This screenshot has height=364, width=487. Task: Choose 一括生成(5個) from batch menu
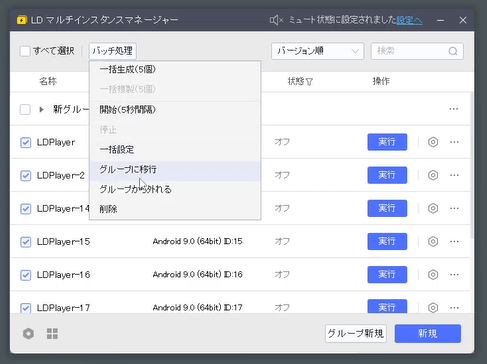click(175, 70)
